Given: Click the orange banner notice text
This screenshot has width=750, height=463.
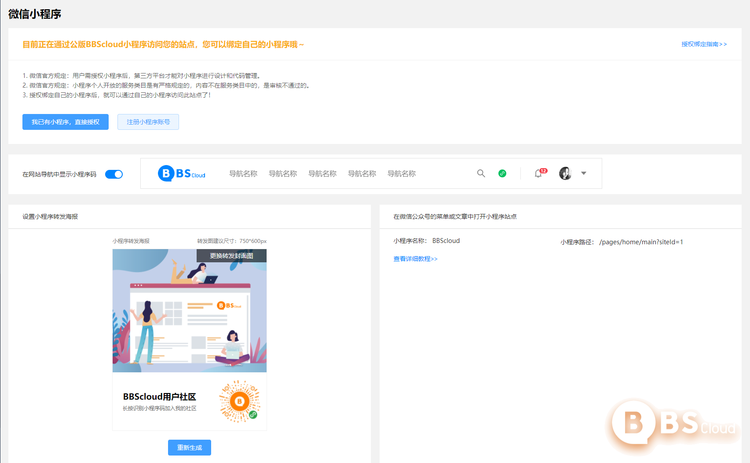Looking at the screenshot, I should [163, 44].
